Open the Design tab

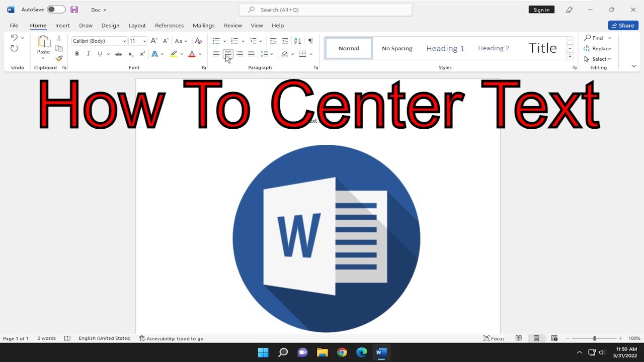click(110, 25)
